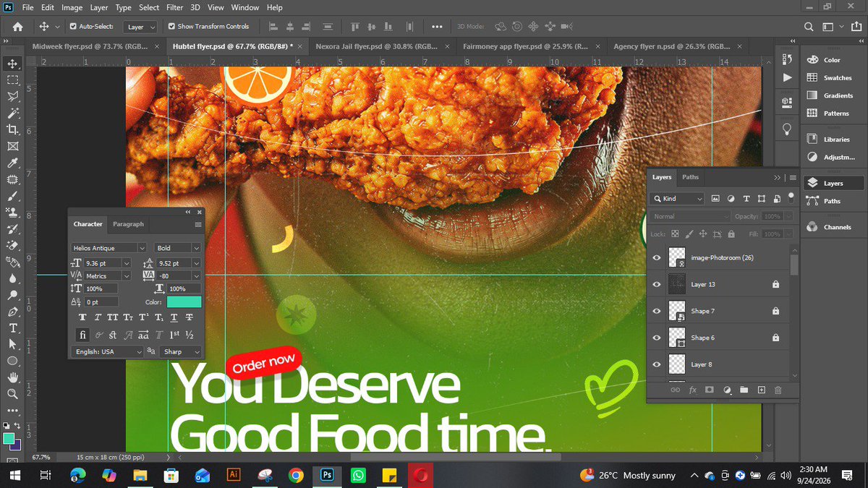Open the Layer menu
The height and width of the screenshot is (488, 868).
click(x=101, y=7)
